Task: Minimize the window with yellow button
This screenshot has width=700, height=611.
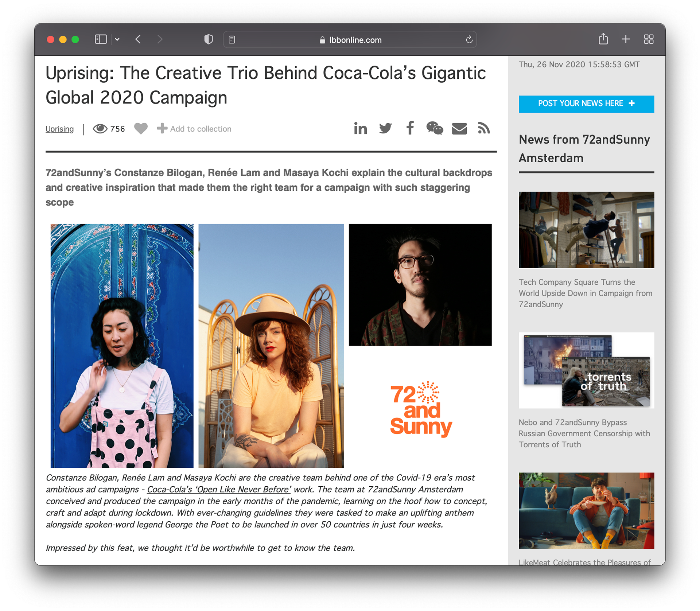Action: pos(63,39)
